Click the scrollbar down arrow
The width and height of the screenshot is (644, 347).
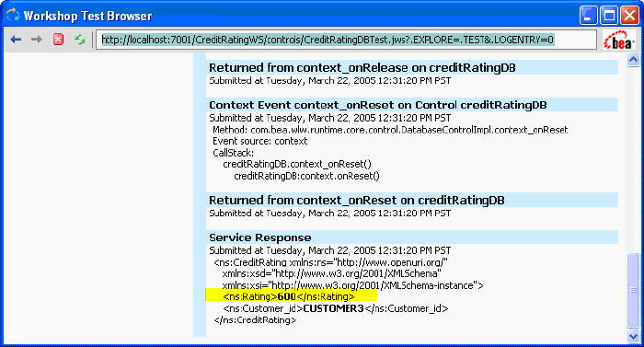[633, 336]
